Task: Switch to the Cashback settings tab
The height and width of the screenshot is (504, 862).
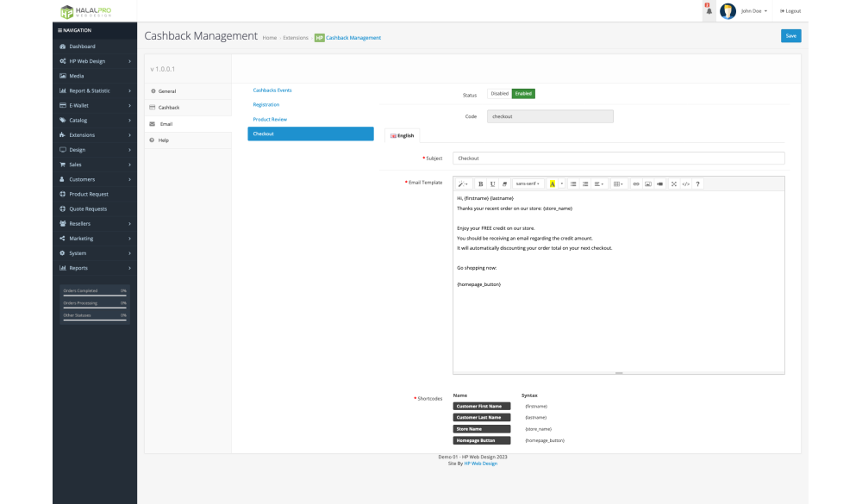Action: pyautogui.click(x=169, y=108)
